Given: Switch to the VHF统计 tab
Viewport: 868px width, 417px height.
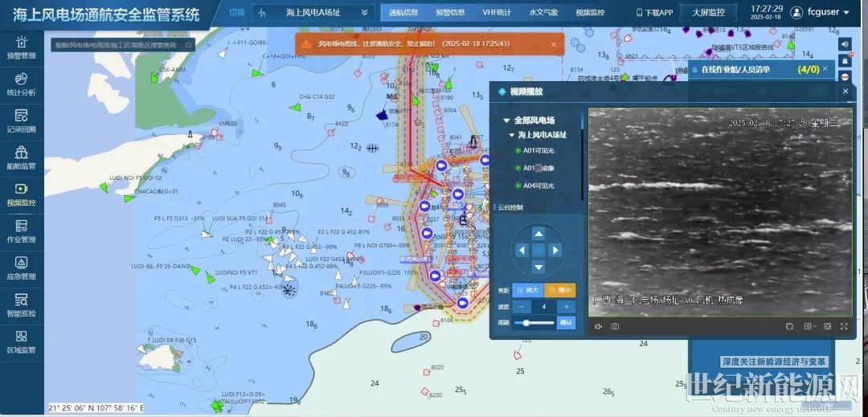Looking at the screenshot, I should [x=496, y=13].
